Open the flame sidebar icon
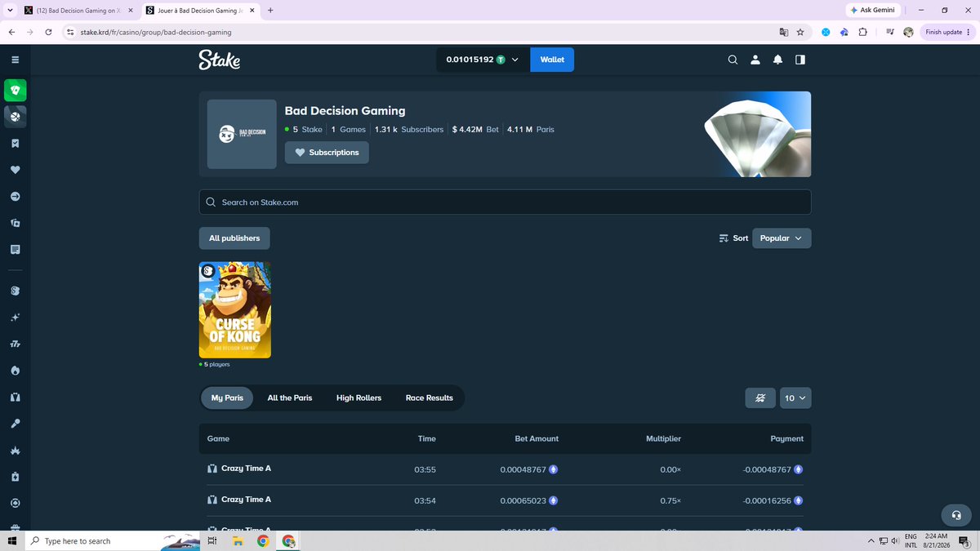 15,371
